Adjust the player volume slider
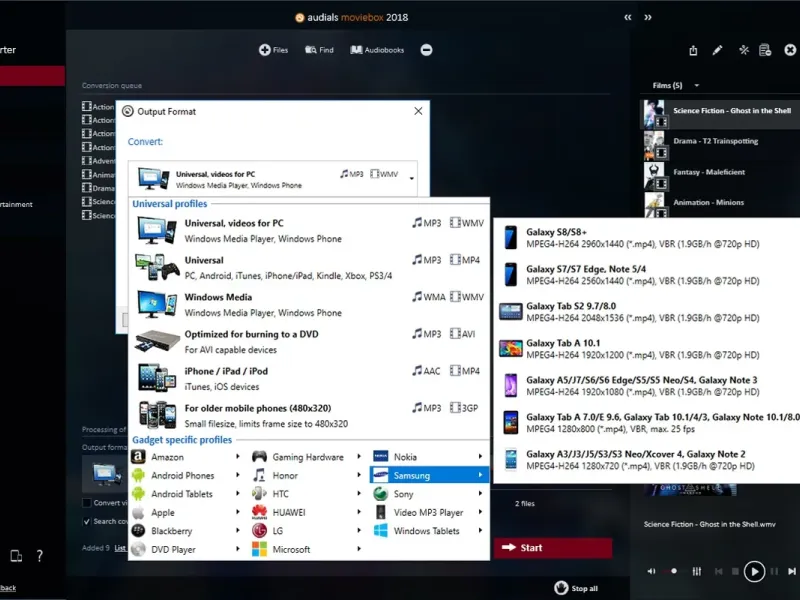This screenshot has height=600, width=800. pos(672,571)
